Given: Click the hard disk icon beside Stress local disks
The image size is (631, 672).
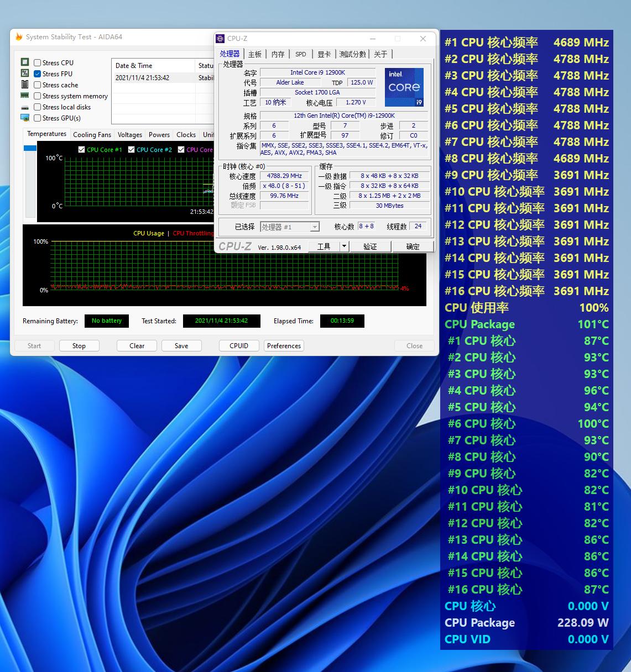Looking at the screenshot, I should point(25,107).
